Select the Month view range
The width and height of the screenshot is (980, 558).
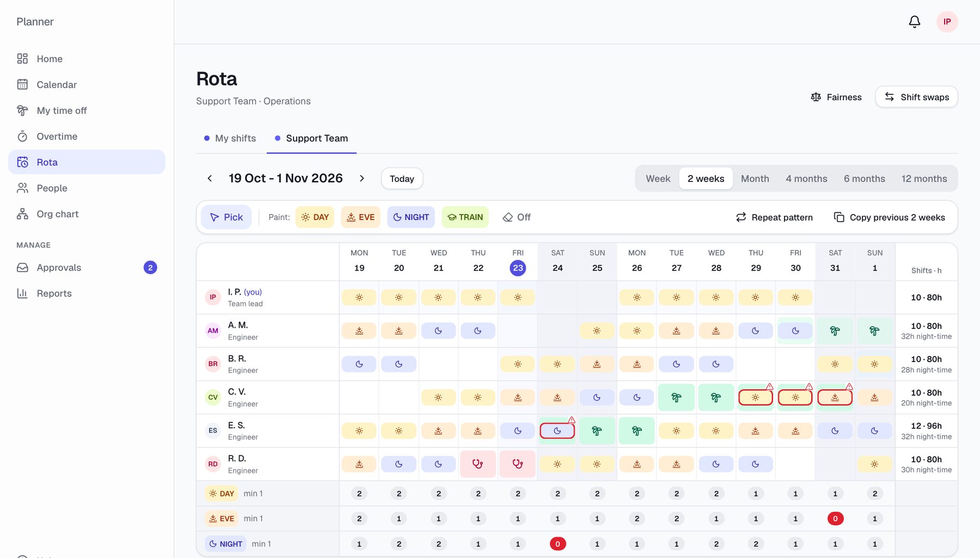coord(755,179)
